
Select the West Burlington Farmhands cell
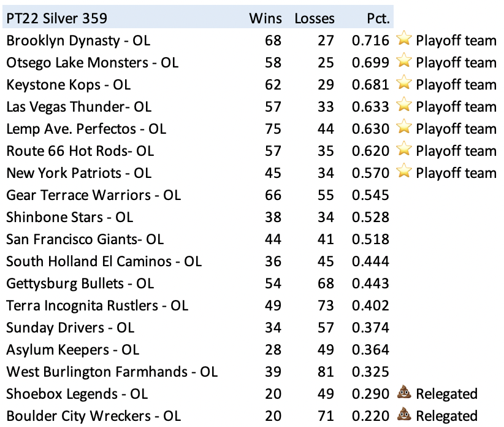(x=112, y=372)
